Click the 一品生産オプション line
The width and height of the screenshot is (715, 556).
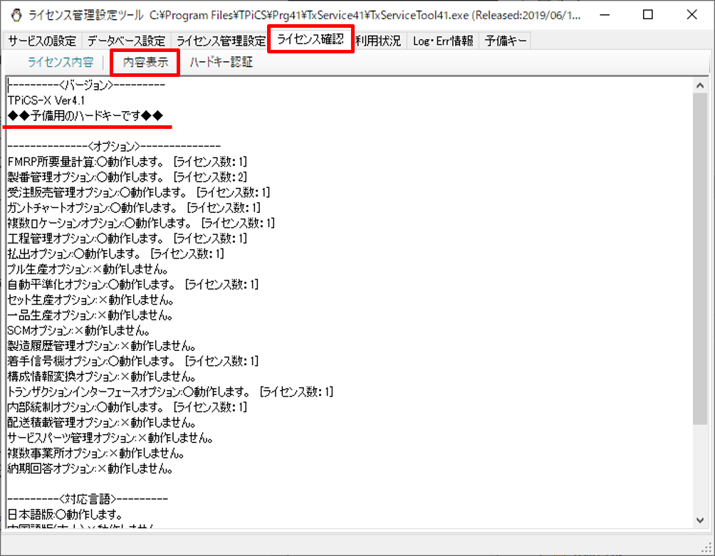90,315
